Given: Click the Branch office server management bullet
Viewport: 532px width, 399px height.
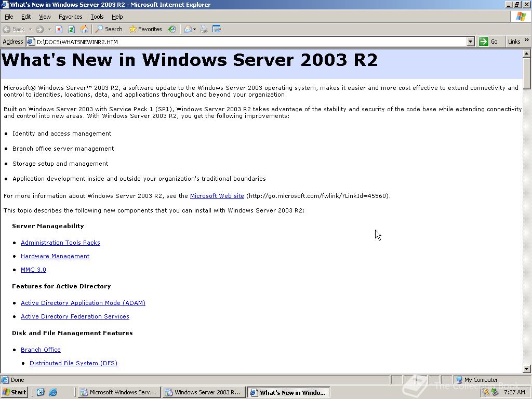Looking at the screenshot, I should tap(63, 149).
